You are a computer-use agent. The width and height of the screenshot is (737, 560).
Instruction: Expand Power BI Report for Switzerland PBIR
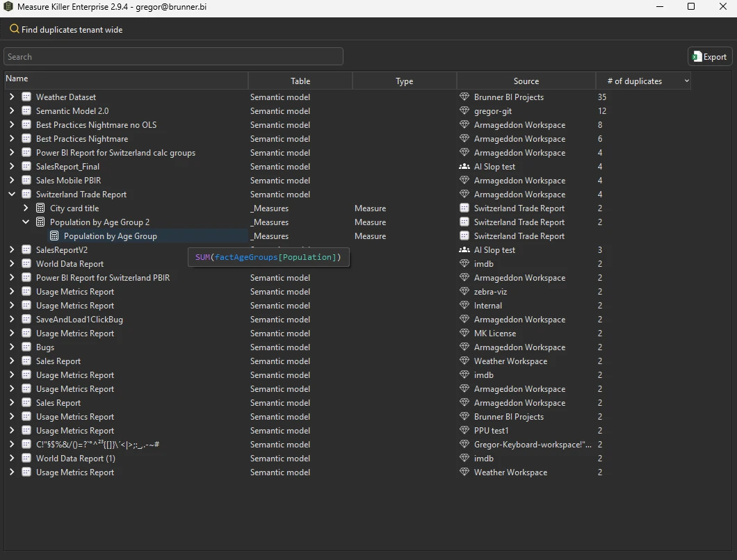coord(12,278)
